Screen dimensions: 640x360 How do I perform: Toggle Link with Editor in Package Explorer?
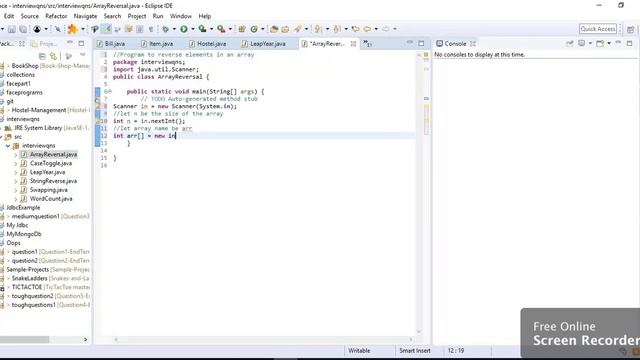point(53,56)
